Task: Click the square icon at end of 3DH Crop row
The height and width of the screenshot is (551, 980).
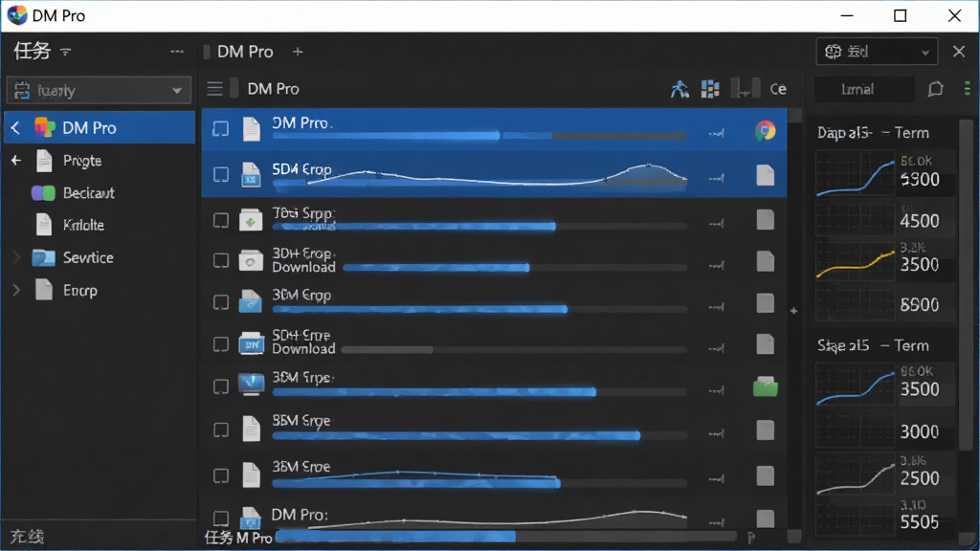Action: click(765, 261)
